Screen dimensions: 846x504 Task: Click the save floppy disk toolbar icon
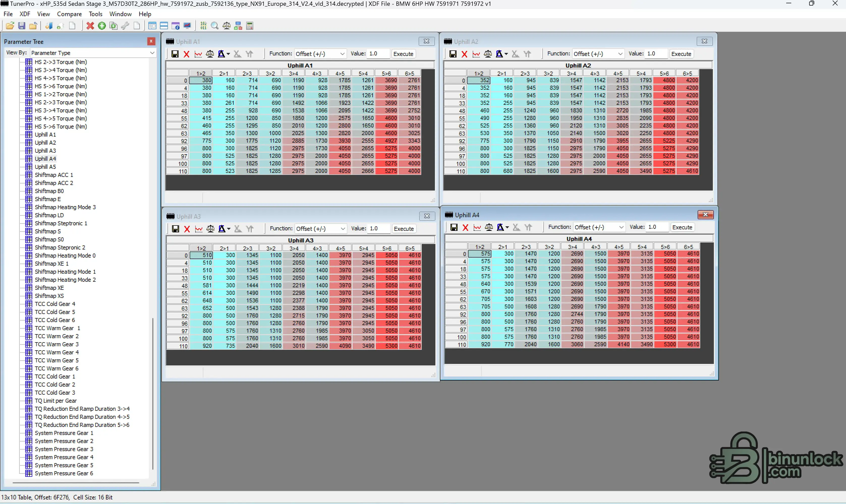(22, 26)
